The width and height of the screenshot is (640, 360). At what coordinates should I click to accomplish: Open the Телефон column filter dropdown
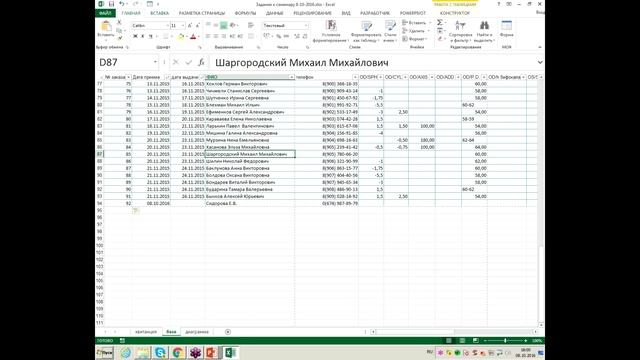click(355, 77)
